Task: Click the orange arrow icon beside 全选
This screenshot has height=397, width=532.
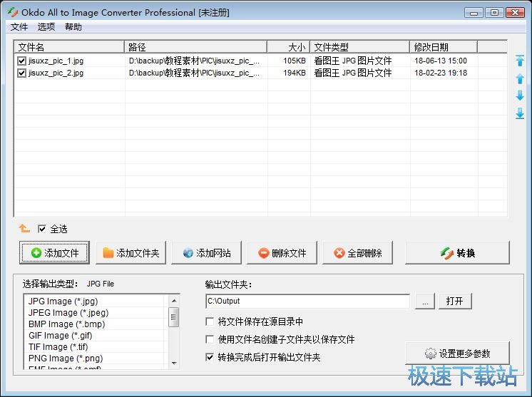Action: coord(24,229)
